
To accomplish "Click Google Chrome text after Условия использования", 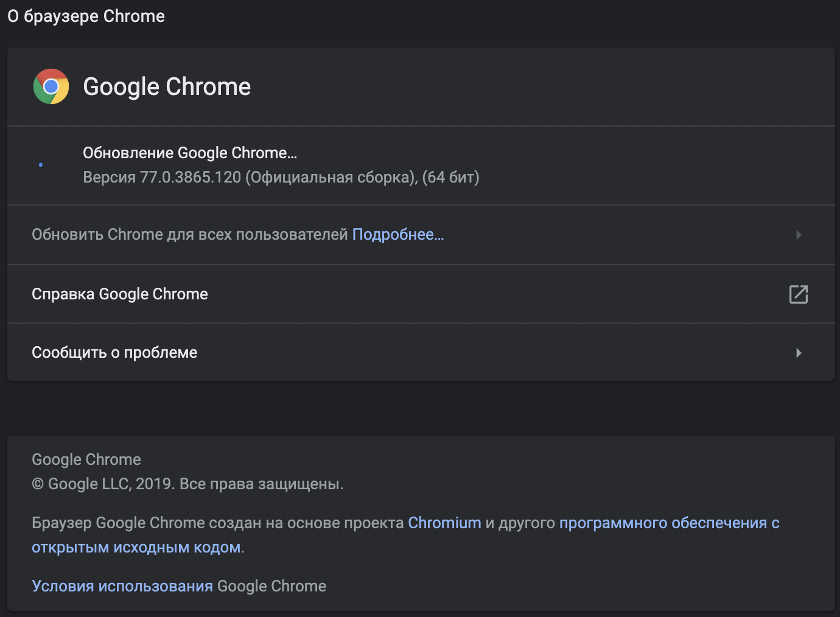I will [x=271, y=586].
